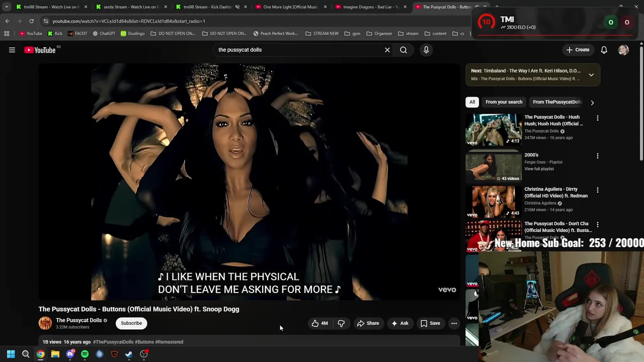Open the options menu for 2000's playlist
Viewport: 644px width, 362px height.
coord(598,156)
